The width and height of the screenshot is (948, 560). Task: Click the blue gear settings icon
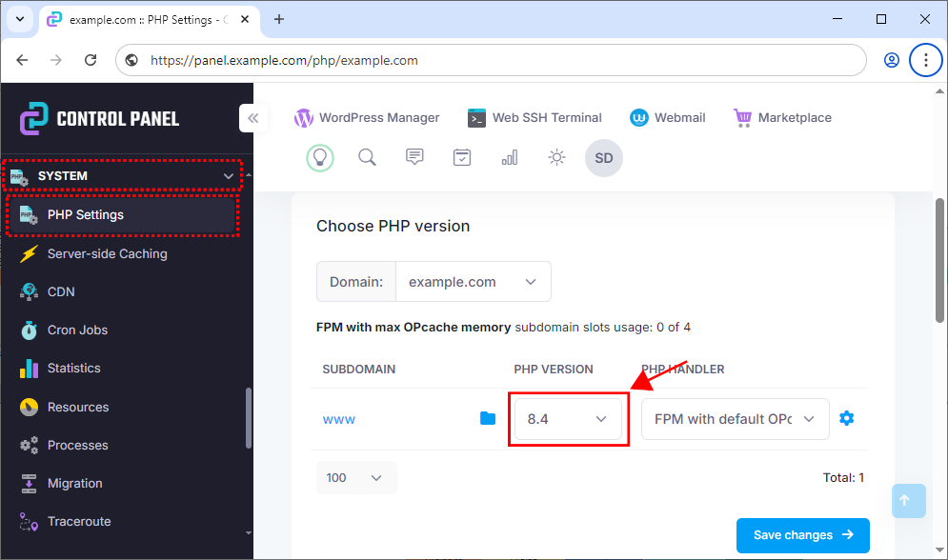coord(847,418)
